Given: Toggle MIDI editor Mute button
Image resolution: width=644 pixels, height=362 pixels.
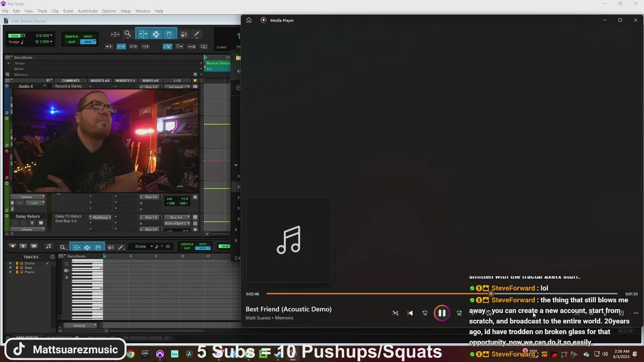Looking at the screenshot, I should pos(34,246).
